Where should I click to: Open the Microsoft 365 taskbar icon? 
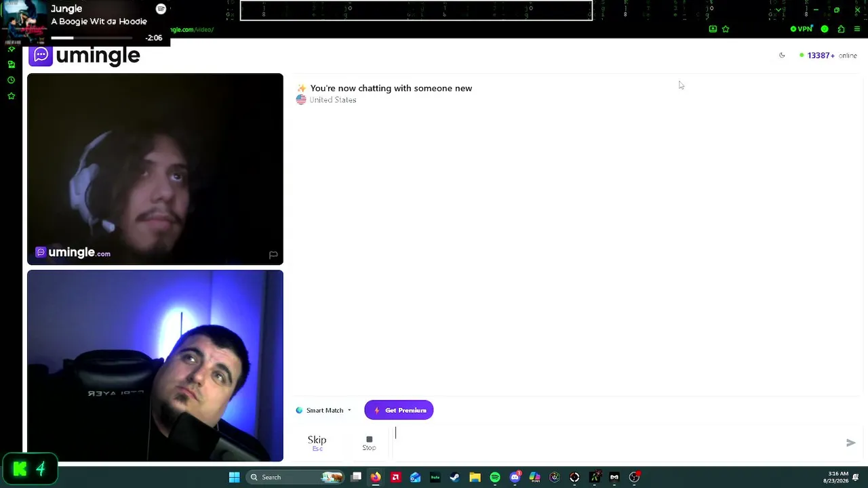534,477
